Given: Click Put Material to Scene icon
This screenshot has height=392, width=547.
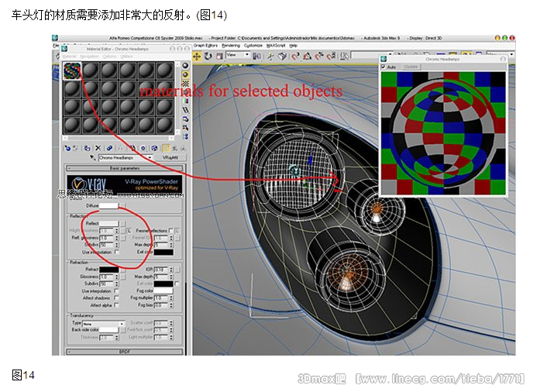Looking at the screenshot, I should click(x=75, y=148).
